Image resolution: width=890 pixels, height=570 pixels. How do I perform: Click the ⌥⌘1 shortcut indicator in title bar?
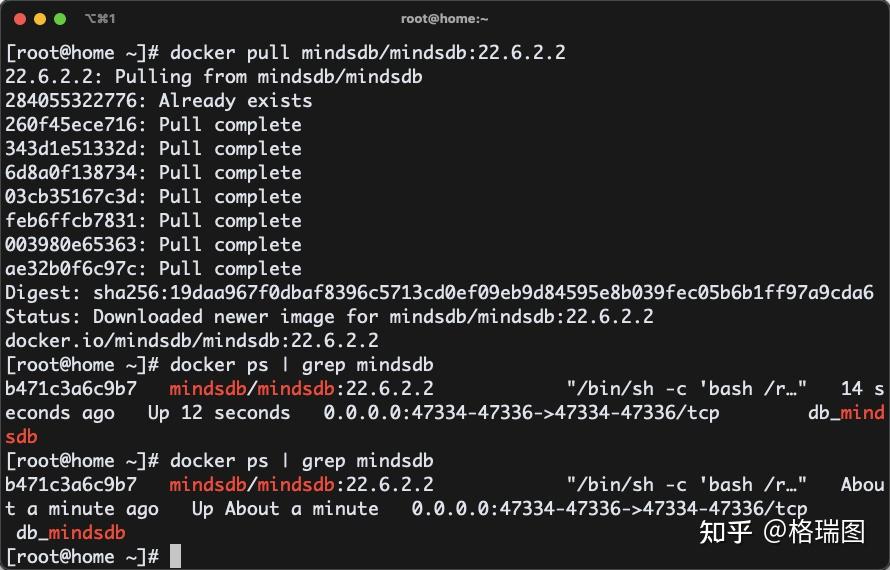[x=100, y=19]
